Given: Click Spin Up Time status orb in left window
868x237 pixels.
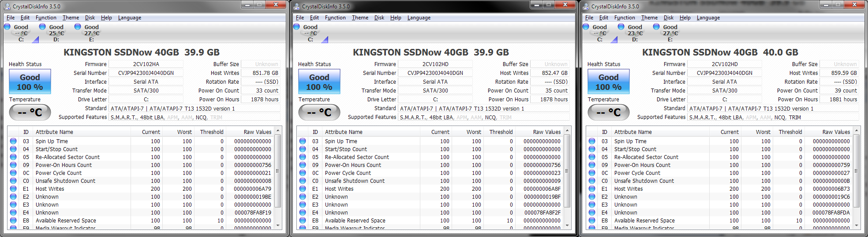Looking at the screenshot, I should (x=13, y=141).
